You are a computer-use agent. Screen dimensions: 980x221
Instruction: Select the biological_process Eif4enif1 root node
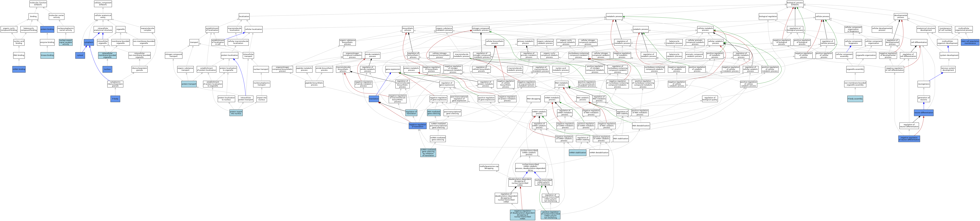[795, 4]
